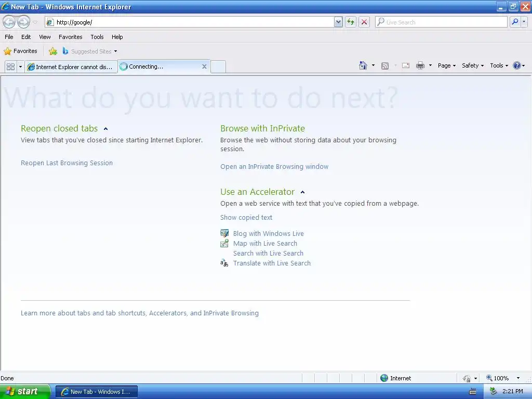Click Blog with Windows Live link
Screen dimensions: 532x399
[269, 233]
